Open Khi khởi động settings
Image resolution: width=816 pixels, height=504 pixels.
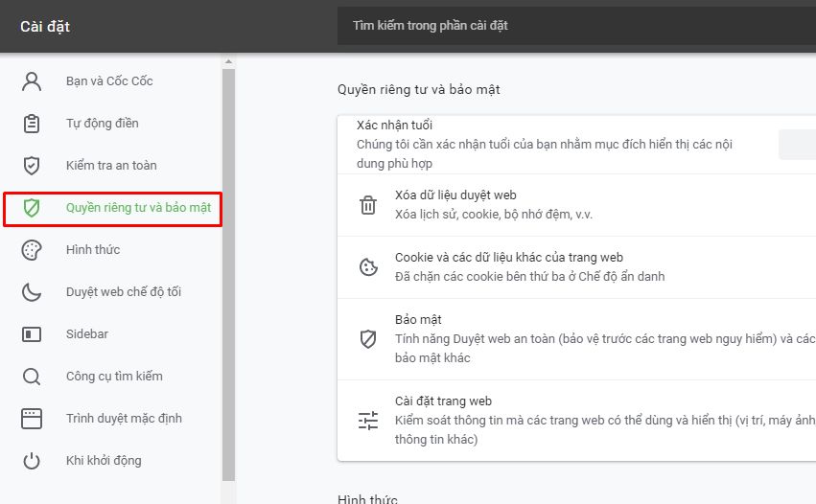(104, 461)
